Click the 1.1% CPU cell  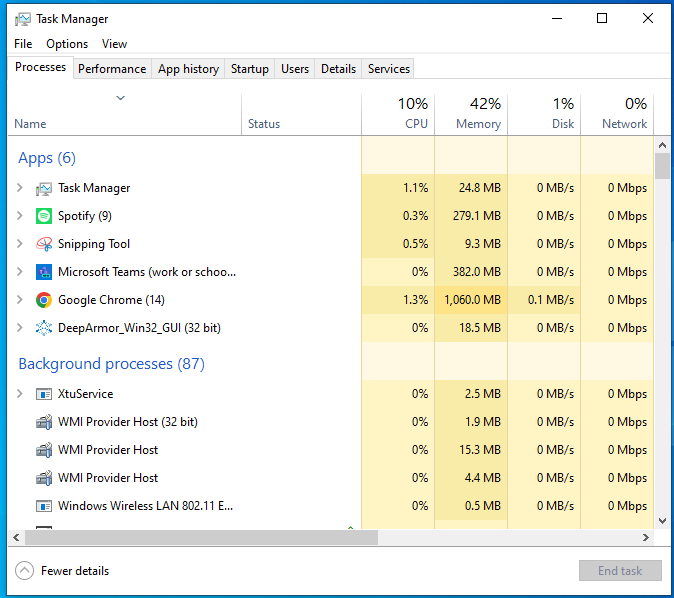(398, 188)
